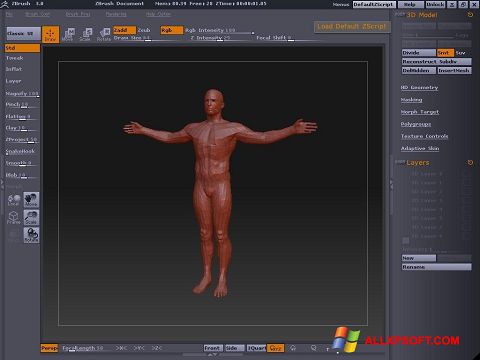Select the Move edit mode icon in top toolbar
This screenshot has width=480, height=360.
pos(69,34)
